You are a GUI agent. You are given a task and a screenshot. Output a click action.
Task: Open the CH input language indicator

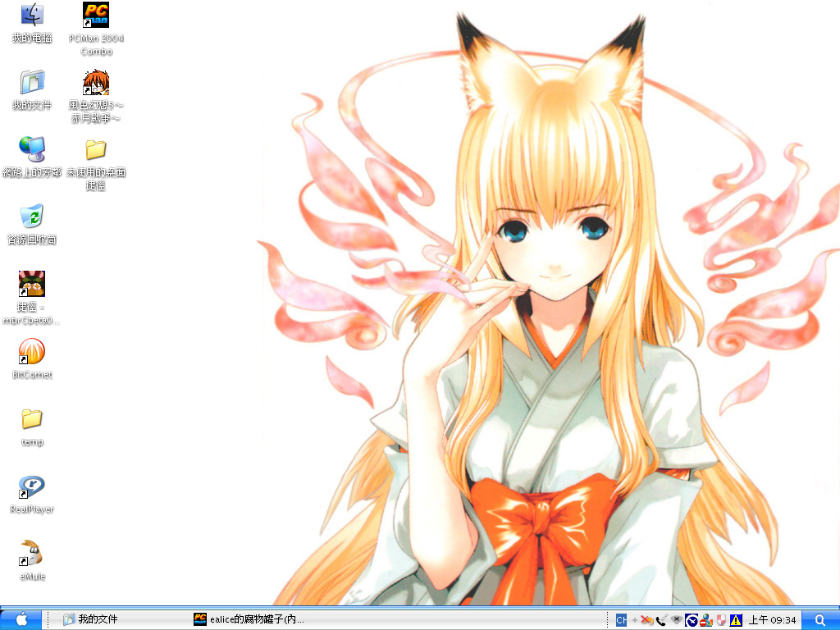(x=621, y=620)
